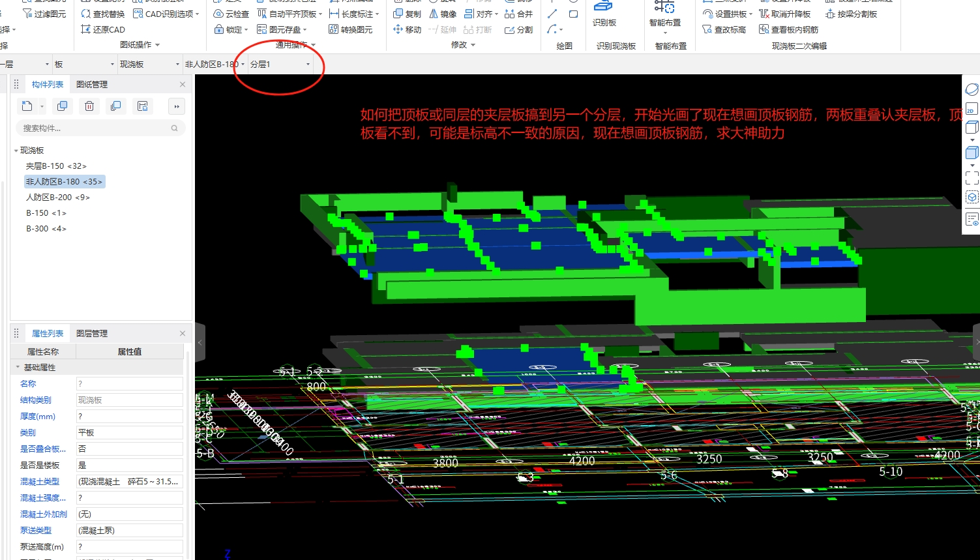Click 按梁分割板 split slab by beam

pos(851,14)
